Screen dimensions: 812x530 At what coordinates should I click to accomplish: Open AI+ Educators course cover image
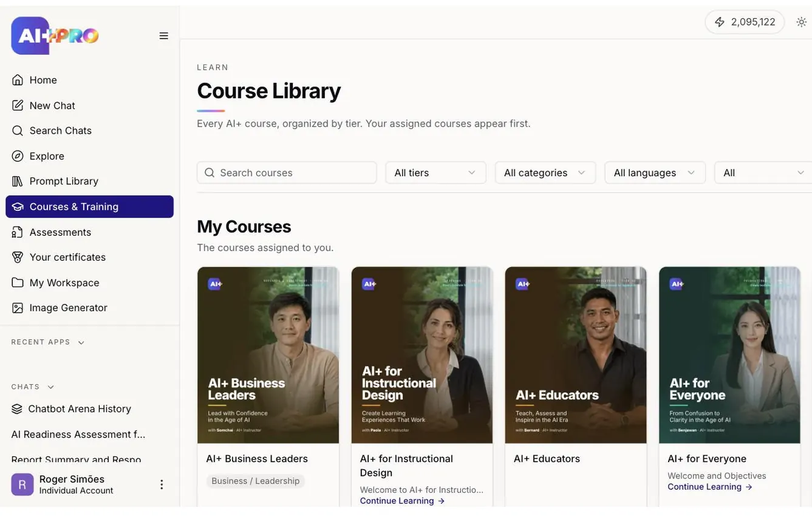tap(576, 355)
